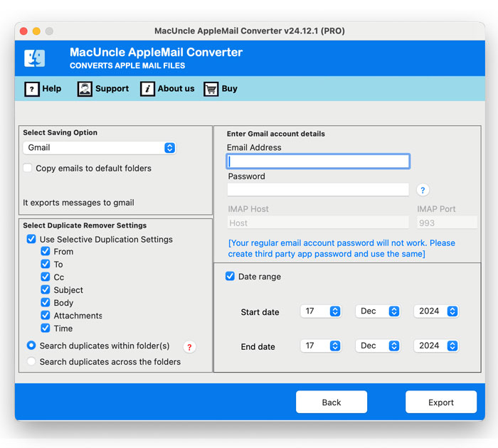Click the Back button

[332, 402]
